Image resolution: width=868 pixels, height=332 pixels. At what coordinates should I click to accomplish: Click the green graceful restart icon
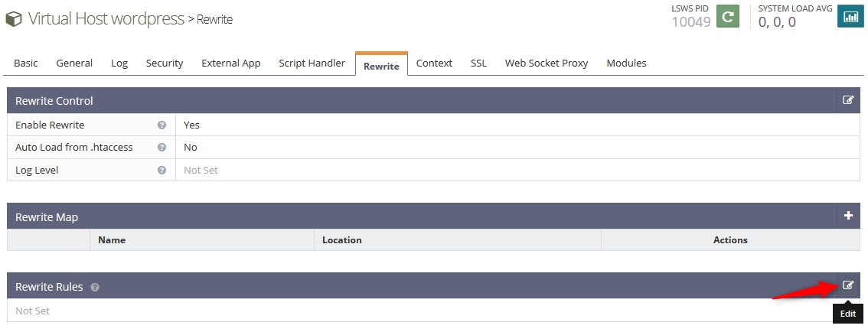(x=728, y=16)
